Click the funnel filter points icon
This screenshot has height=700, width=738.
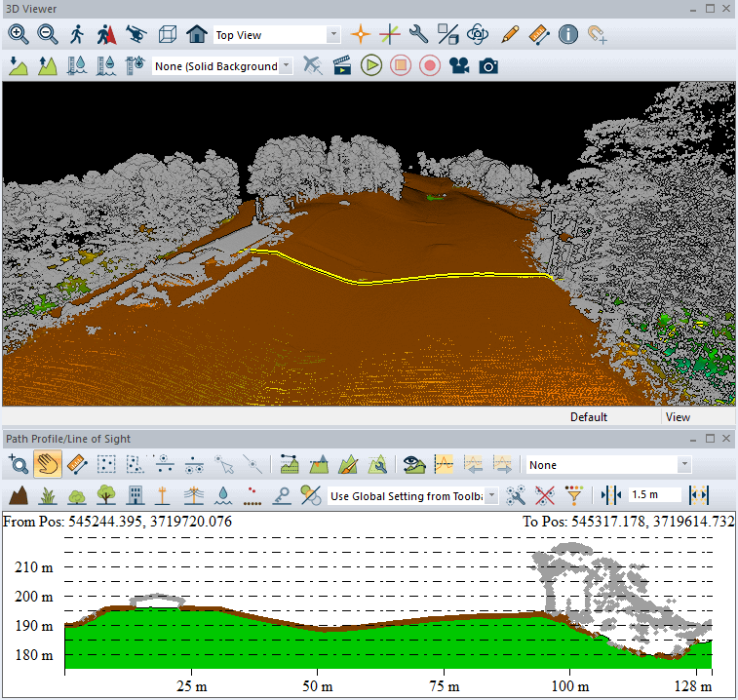click(x=574, y=495)
